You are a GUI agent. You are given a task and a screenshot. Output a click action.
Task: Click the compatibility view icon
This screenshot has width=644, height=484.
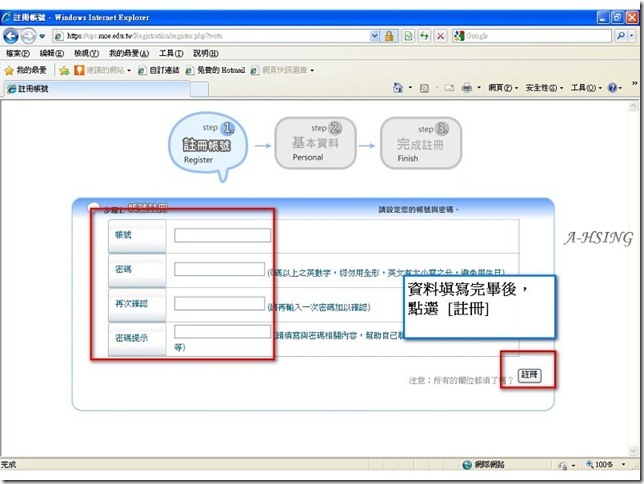point(408,36)
